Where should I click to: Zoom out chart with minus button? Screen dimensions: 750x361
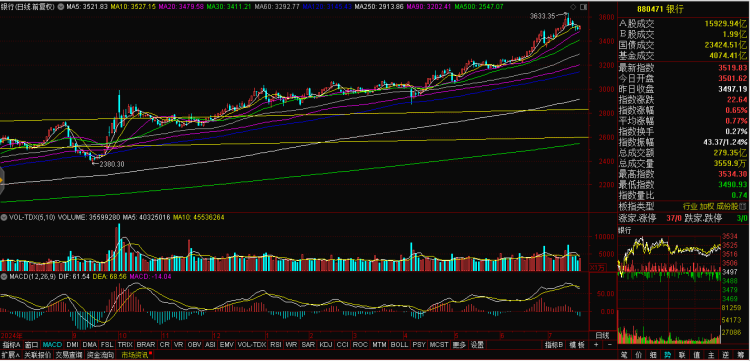point(610,344)
